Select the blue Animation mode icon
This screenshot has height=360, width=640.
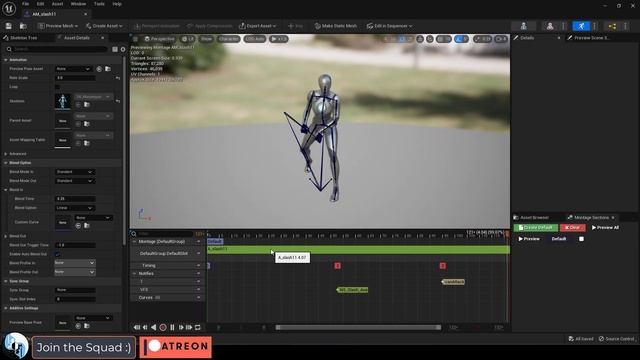[x=581, y=26]
